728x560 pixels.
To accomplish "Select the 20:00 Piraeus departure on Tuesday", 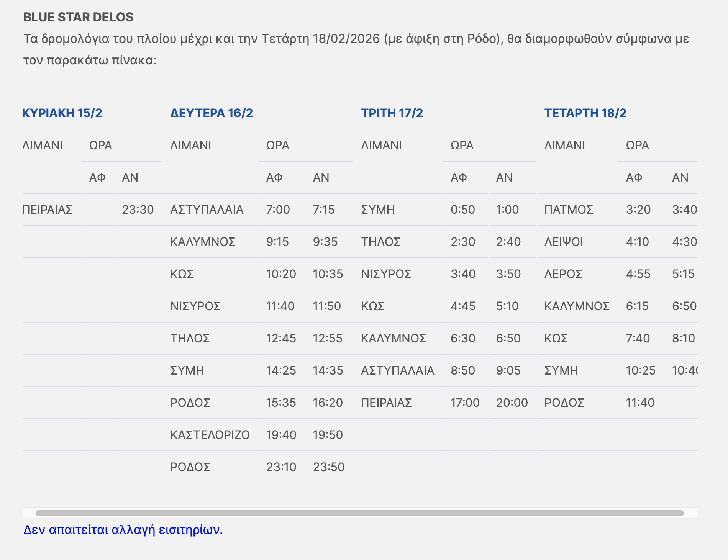I will 512,403.
